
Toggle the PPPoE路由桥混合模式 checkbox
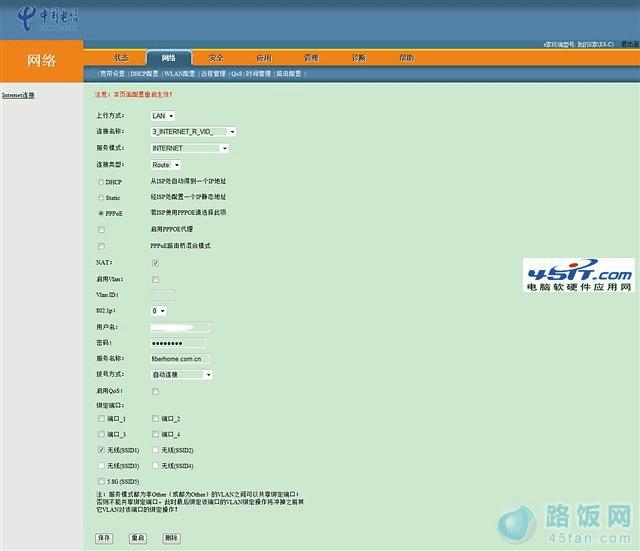coord(101,247)
